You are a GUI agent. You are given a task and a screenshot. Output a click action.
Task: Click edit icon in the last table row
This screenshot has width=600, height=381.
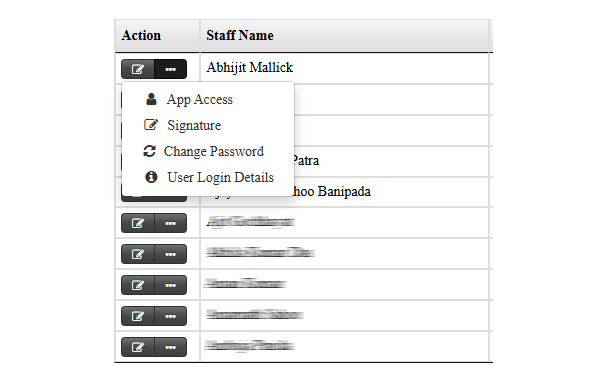coord(138,347)
